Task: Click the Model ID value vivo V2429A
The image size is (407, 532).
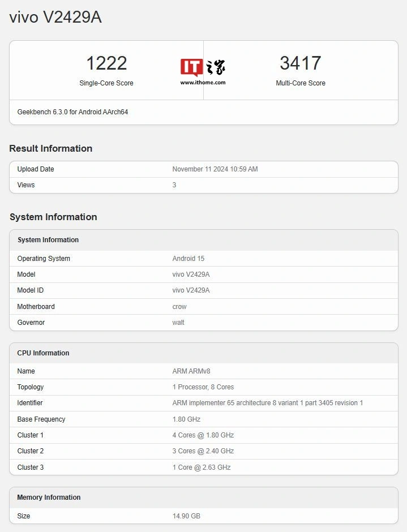Action: tap(191, 290)
